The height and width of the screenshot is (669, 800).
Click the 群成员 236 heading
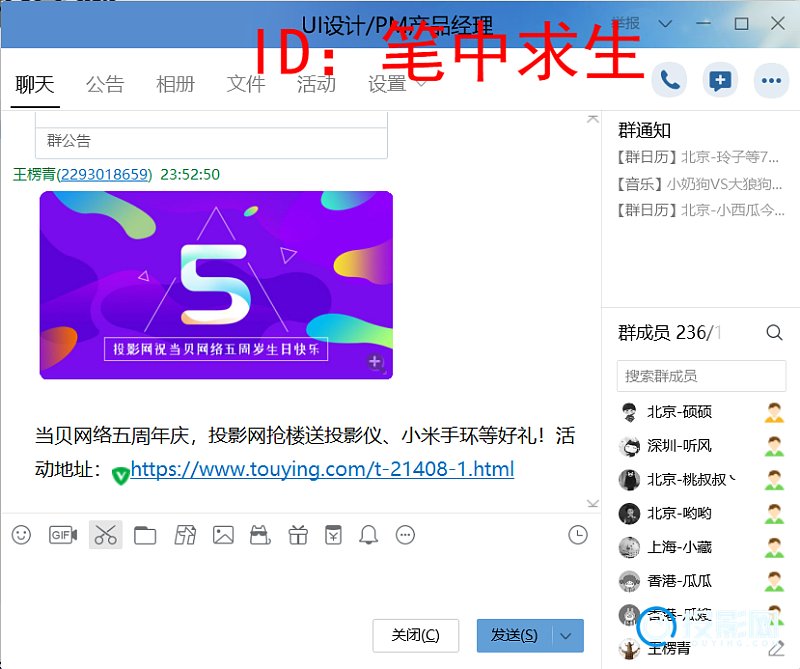pos(669,333)
